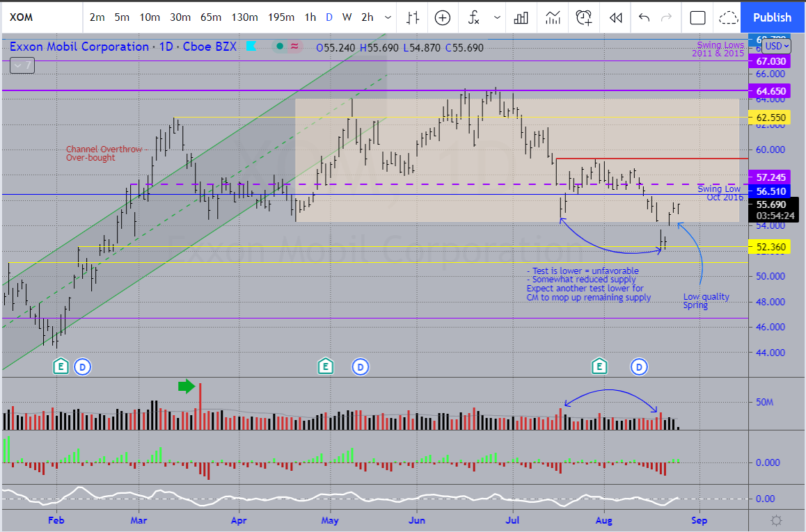Image resolution: width=806 pixels, height=532 pixels.
Task: Click the earnings E marker near May
Action: [325, 366]
